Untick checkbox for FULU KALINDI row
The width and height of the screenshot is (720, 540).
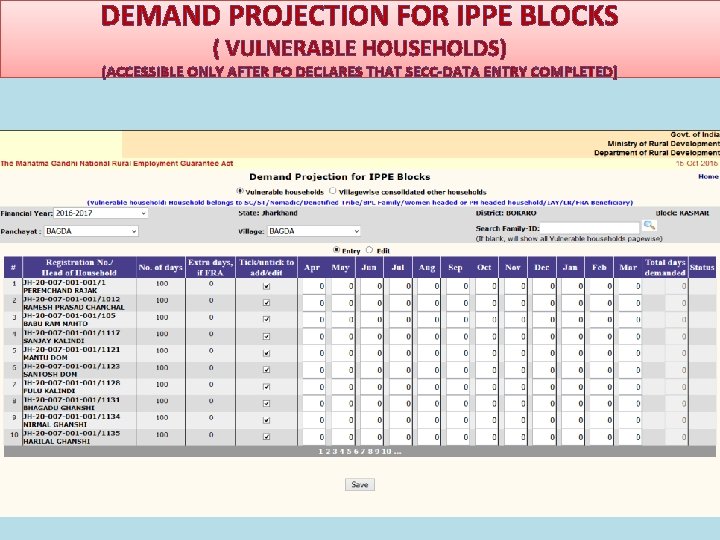(266, 387)
